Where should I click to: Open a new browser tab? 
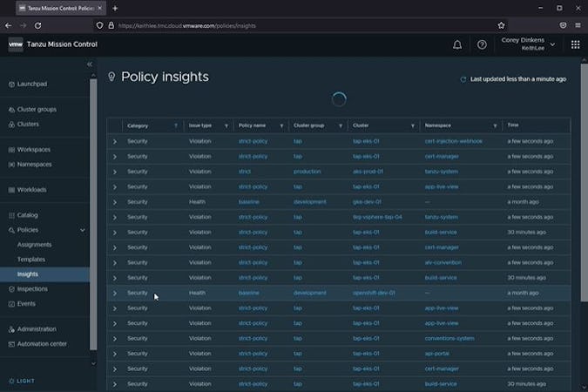pyautogui.click(x=115, y=8)
